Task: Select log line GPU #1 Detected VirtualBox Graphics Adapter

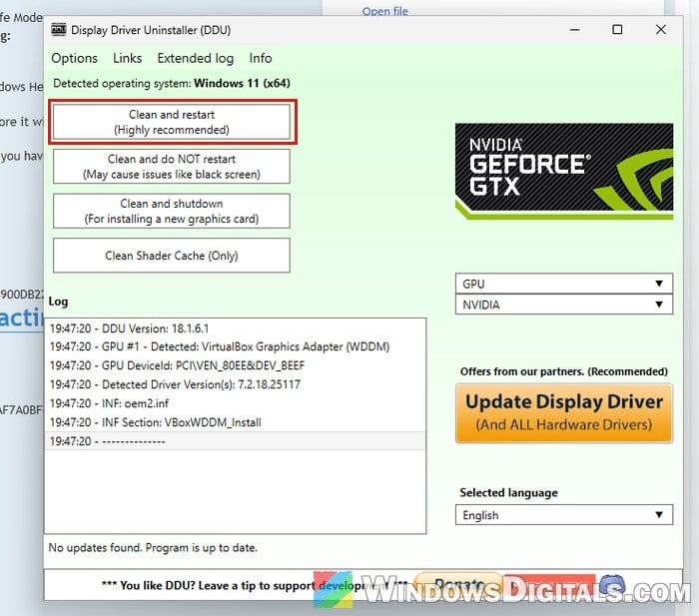Action: pyautogui.click(x=236, y=346)
